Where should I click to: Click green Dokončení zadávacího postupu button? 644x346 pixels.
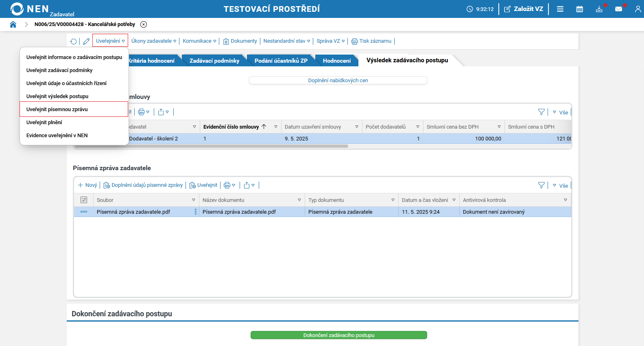click(x=339, y=335)
